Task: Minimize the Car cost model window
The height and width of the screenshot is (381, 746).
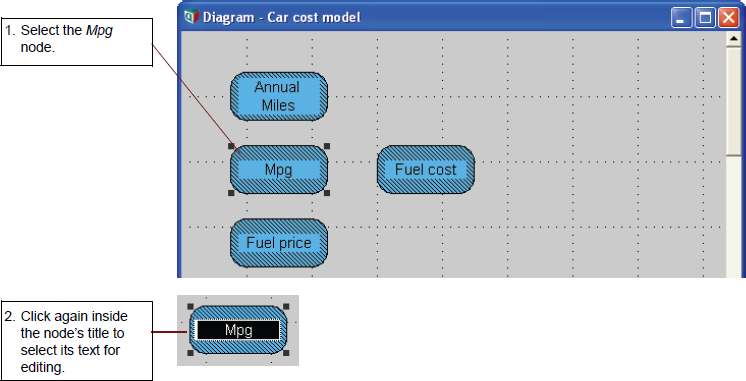Action: point(681,18)
